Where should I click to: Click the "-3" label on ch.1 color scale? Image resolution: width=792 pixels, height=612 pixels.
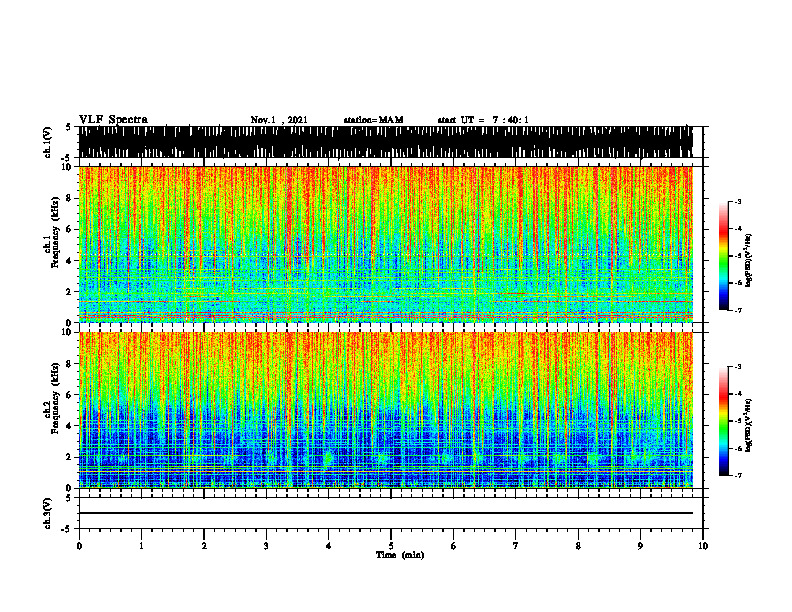[x=738, y=201]
